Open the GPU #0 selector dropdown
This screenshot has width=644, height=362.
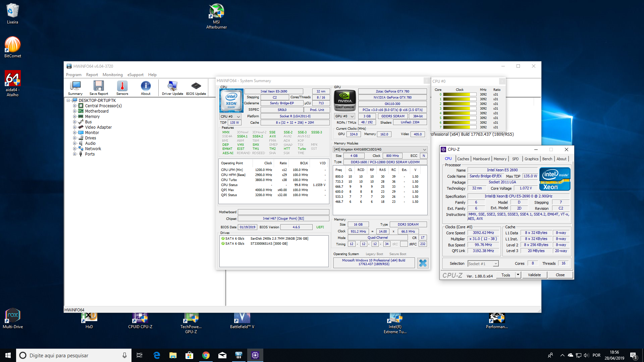coord(344,116)
